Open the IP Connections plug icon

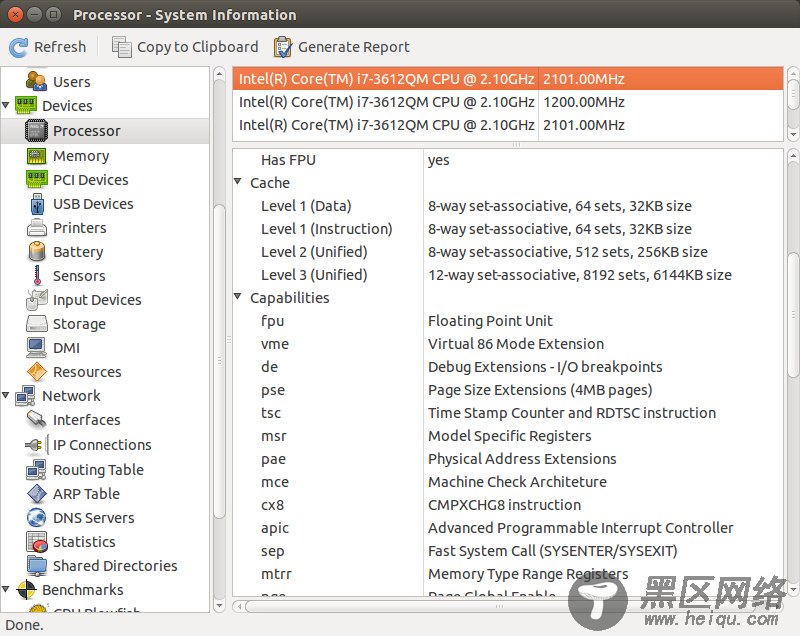coord(37,445)
